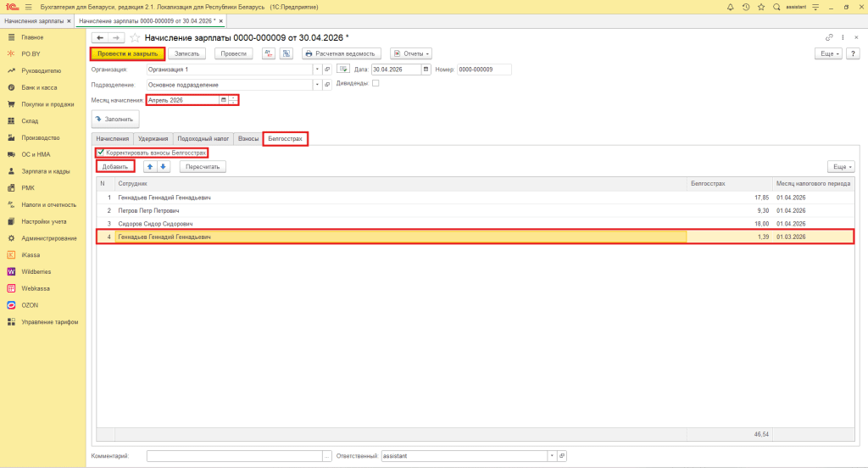
Task: Click the Заполнить button
Action: pyautogui.click(x=115, y=119)
